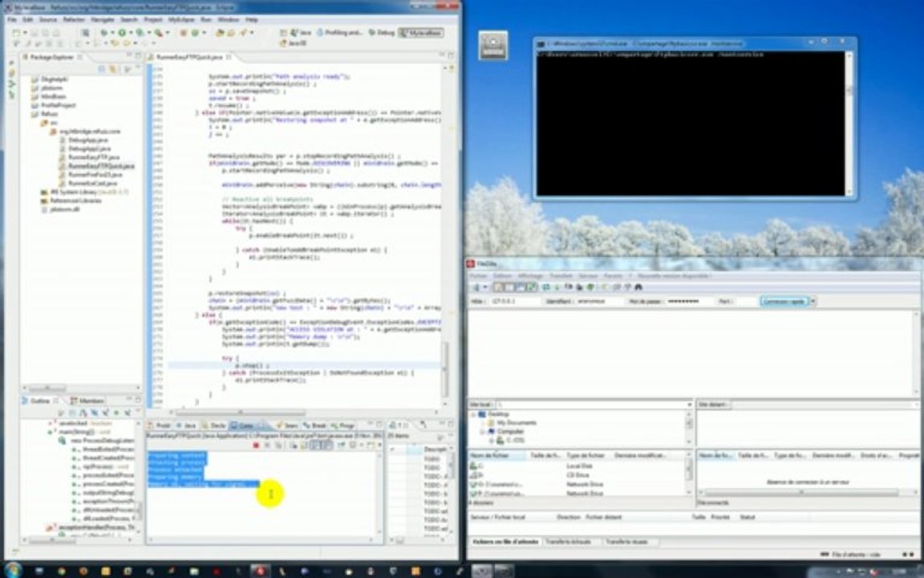The height and width of the screenshot is (578, 924).
Task: Toggle Hide Static Members in Outline toolbar
Action: coord(104,413)
